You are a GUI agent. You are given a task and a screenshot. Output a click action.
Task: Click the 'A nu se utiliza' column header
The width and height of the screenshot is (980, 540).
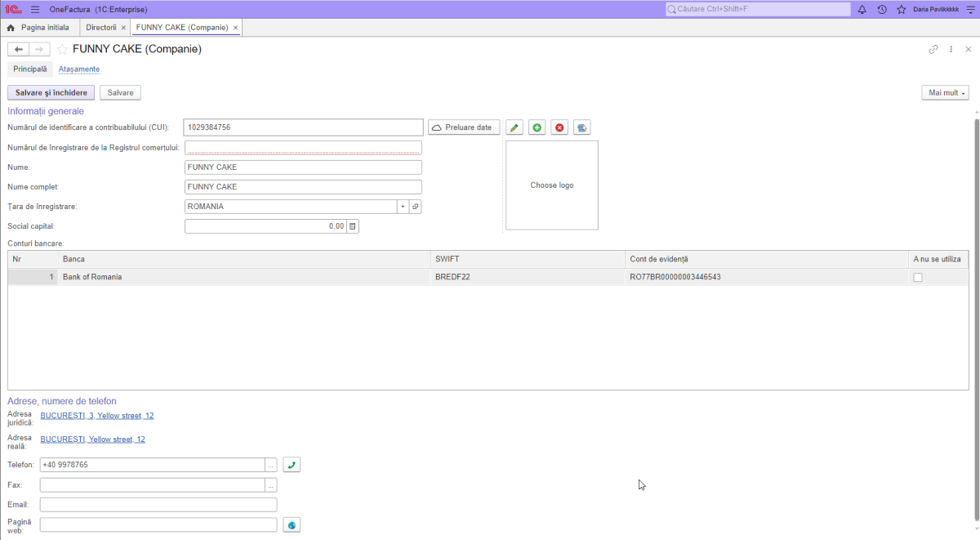[x=938, y=259]
